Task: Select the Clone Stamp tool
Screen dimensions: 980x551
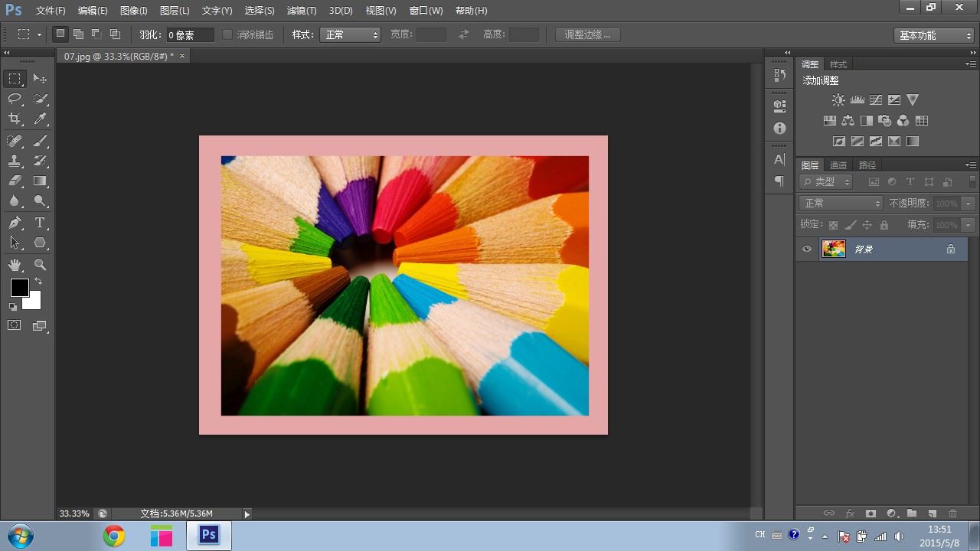Action: (15, 161)
